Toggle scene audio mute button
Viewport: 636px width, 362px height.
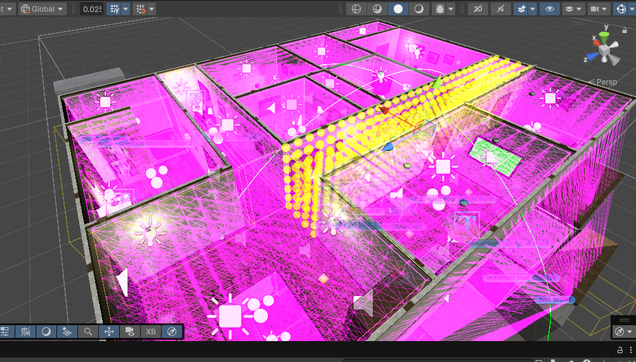point(501,9)
